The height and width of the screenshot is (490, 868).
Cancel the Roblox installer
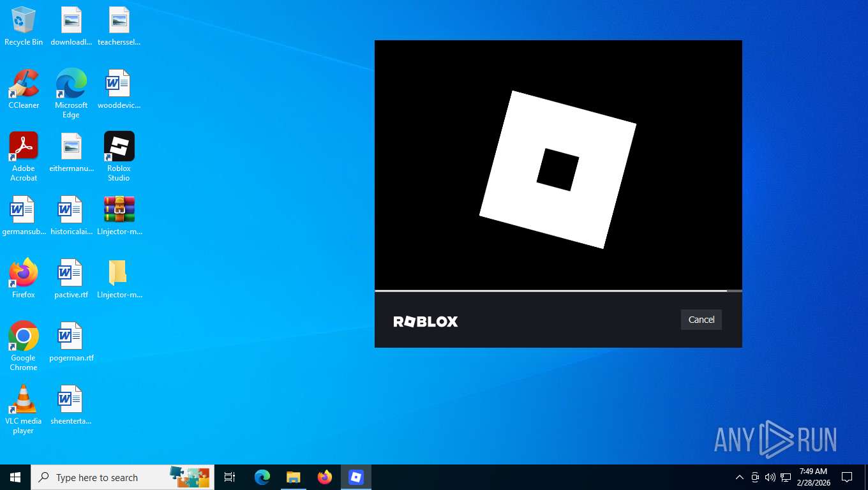point(701,320)
